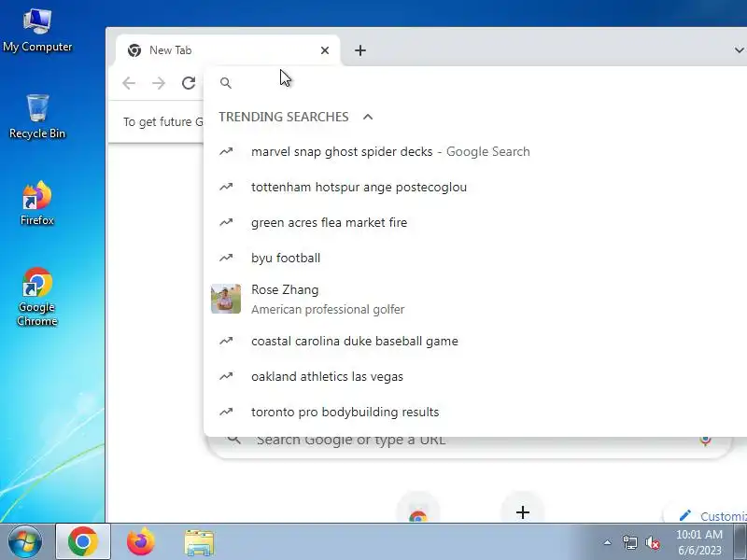Open Customize Chrome button
Viewport: 747px width, 560px height.
pos(707,515)
